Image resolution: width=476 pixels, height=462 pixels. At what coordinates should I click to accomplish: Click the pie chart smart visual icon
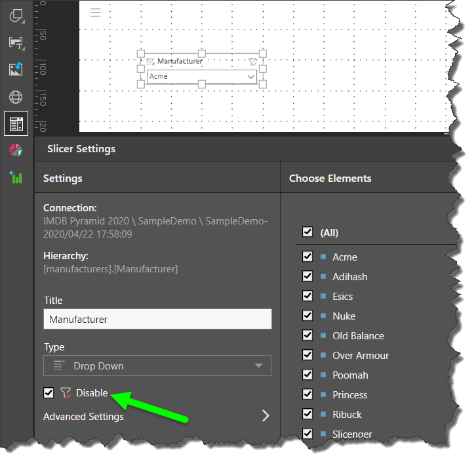coord(16,150)
